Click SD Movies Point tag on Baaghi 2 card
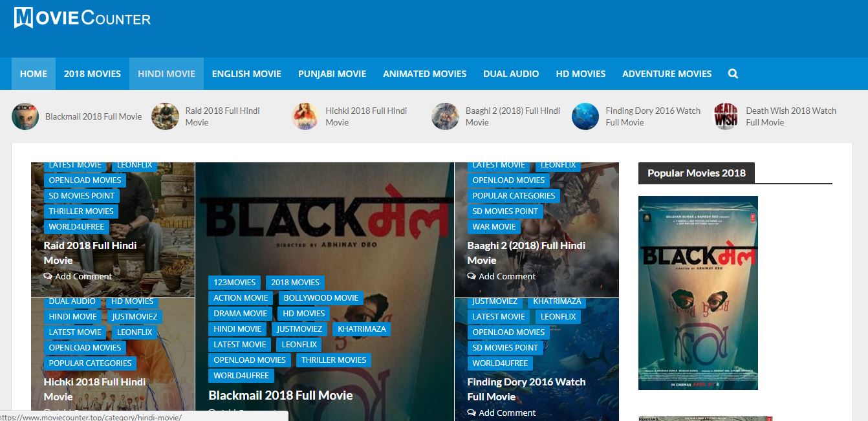868x421 pixels. click(505, 211)
